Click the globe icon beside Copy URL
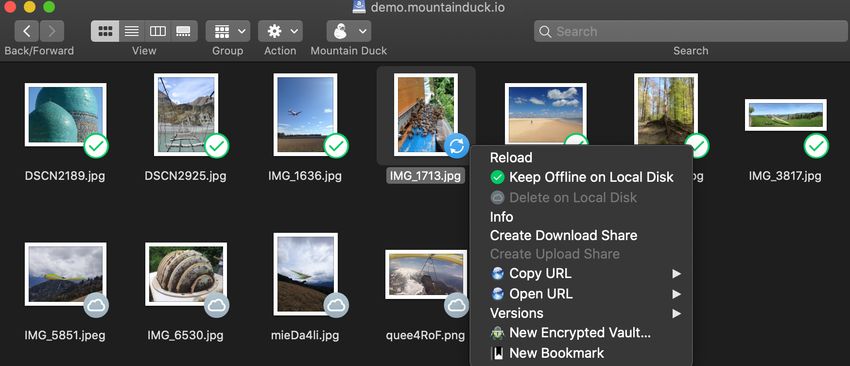This screenshot has height=366, width=850. [x=497, y=274]
